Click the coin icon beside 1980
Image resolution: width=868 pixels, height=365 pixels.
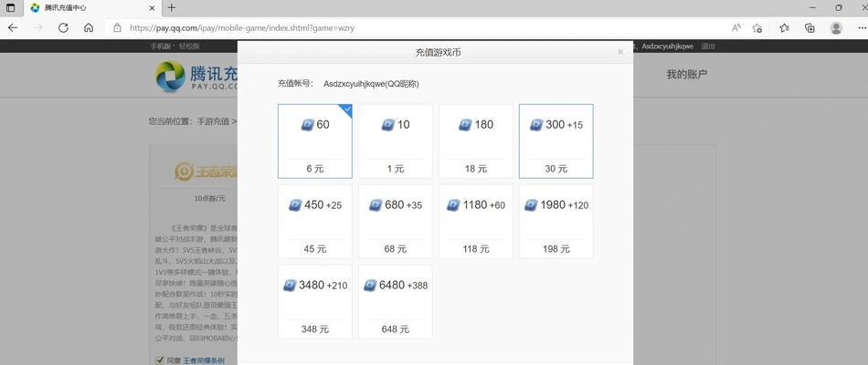531,205
